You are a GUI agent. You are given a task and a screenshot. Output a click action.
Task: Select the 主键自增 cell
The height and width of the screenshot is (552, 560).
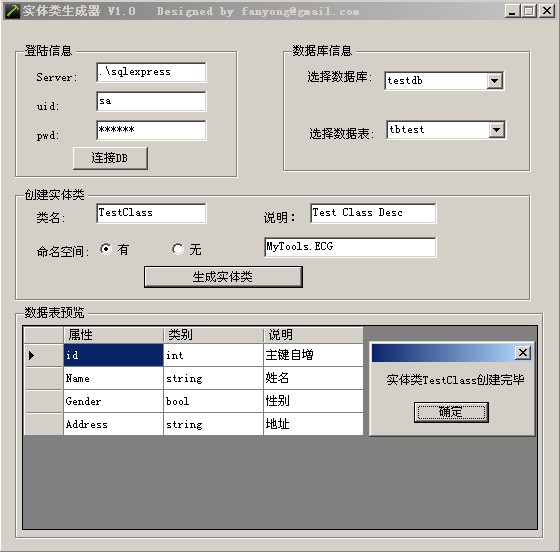tap(313, 355)
